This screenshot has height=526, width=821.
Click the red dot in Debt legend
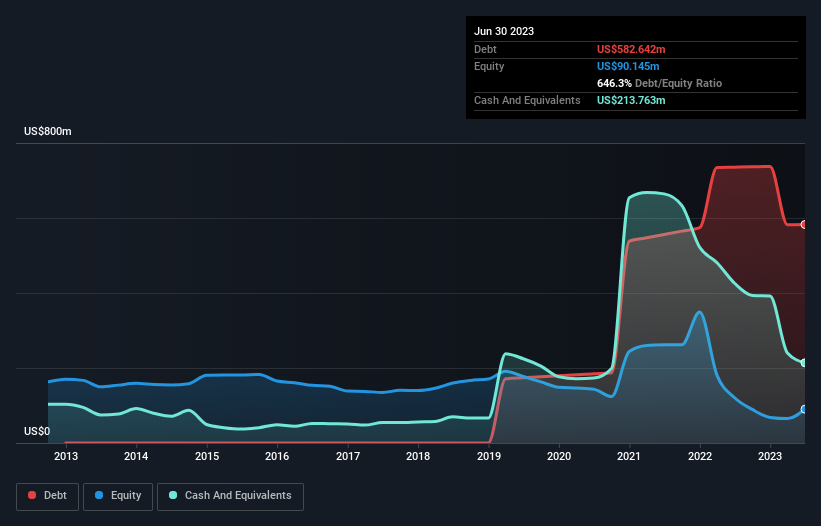32,495
